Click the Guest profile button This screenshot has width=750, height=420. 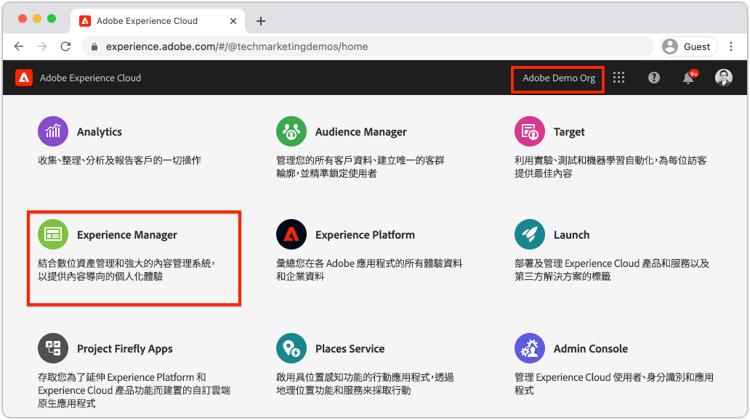(x=689, y=46)
